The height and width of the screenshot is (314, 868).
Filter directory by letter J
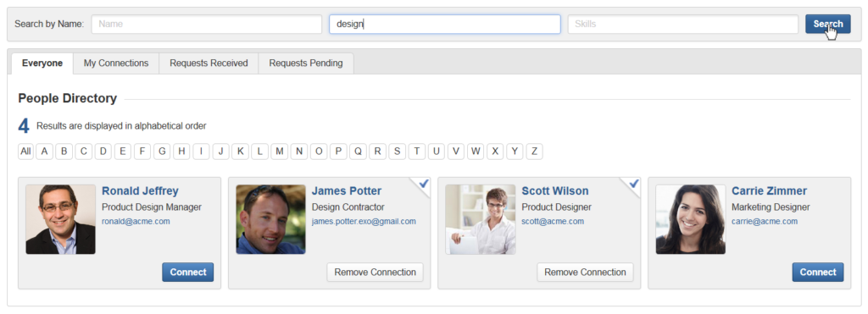pos(220,151)
